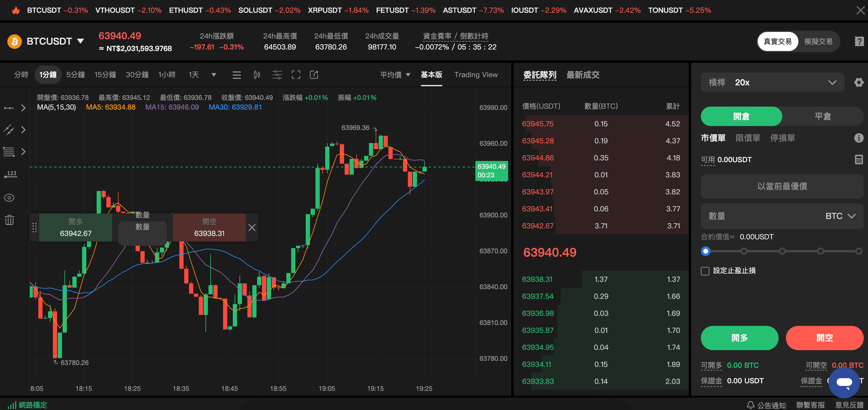Expand horizontal line tool options chevron

click(x=23, y=108)
